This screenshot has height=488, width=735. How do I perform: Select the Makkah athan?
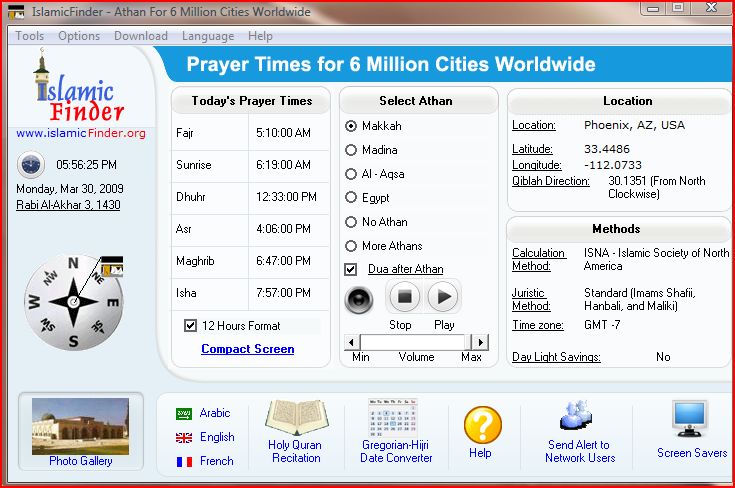[351, 126]
